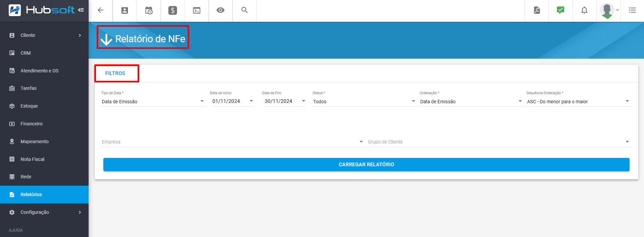Click the AJUDA section label
This screenshot has height=237, width=644.
[16, 230]
